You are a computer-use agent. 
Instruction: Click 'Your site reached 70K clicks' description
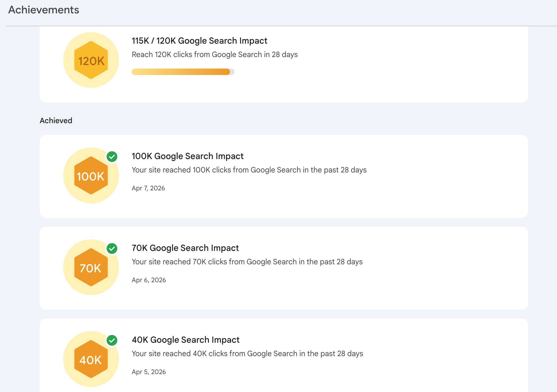point(247,262)
